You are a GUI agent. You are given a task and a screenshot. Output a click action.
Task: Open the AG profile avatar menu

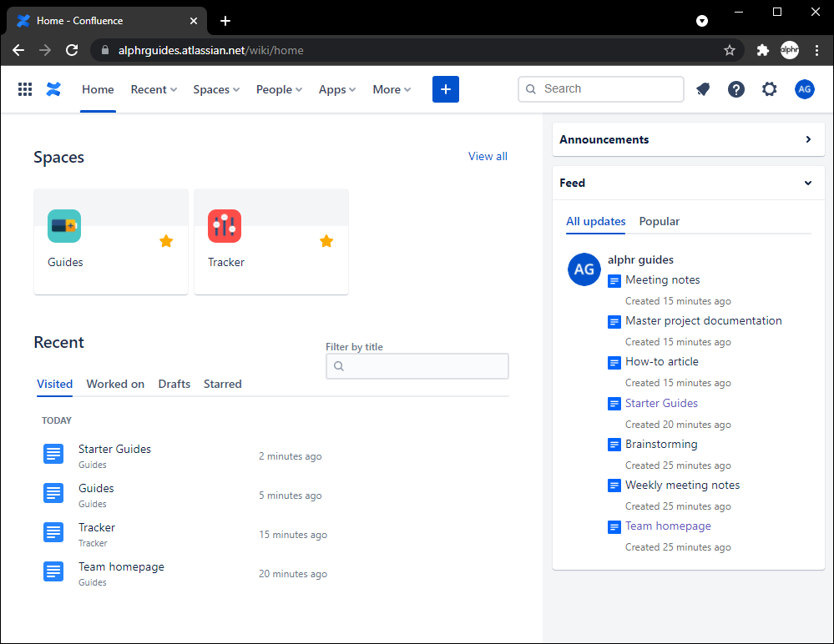tap(804, 89)
